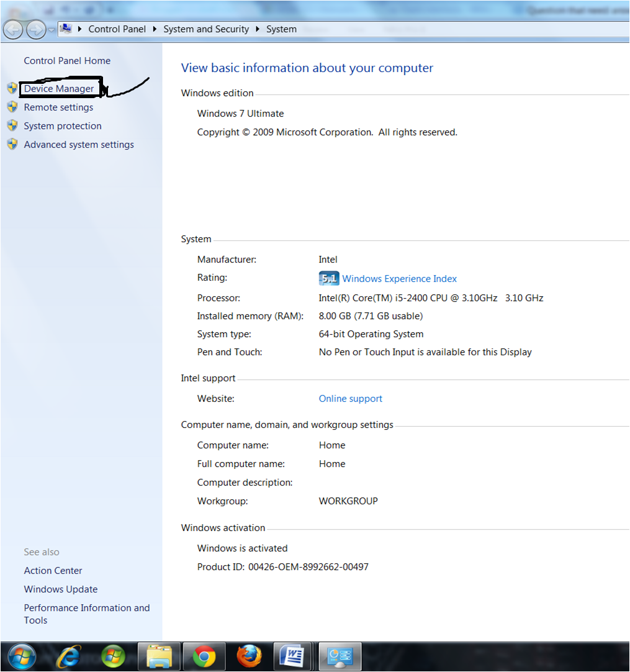Select Control Panel in breadcrumb path
Viewport: 630px width, 672px height.
click(117, 29)
